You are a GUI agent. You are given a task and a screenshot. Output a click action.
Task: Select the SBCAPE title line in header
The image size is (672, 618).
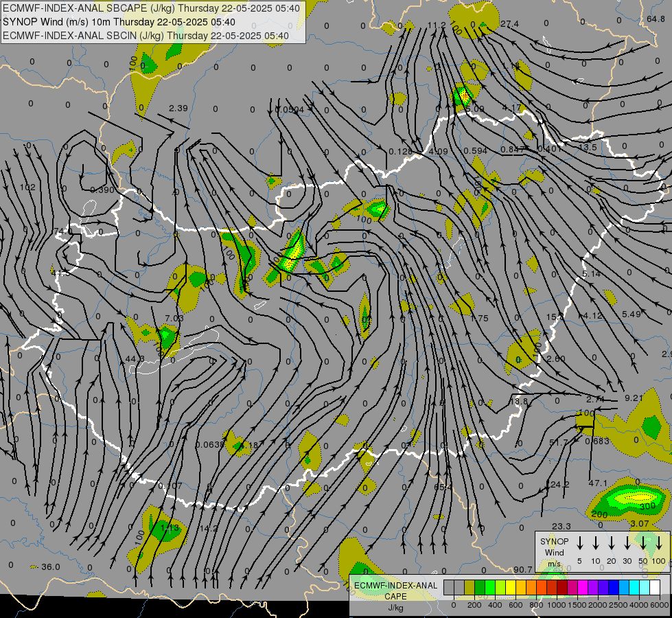point(151,8)
